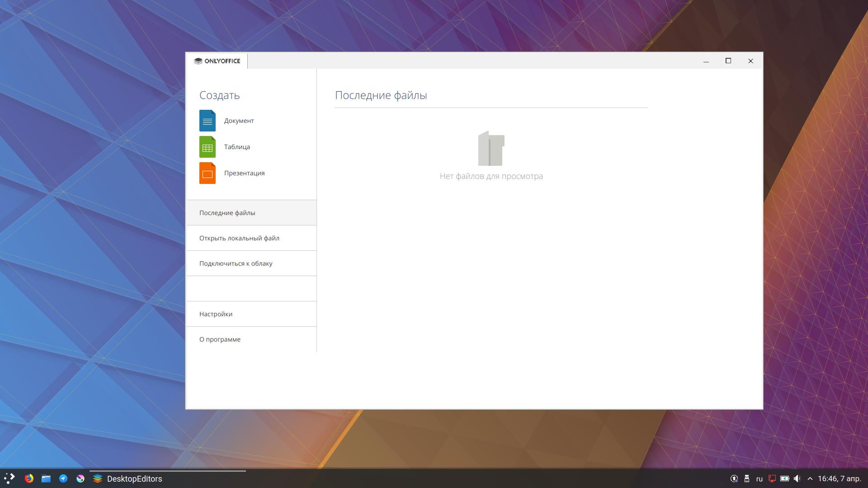
Task: Toggle the removable USB device tray icon
Action: point(746,479)
